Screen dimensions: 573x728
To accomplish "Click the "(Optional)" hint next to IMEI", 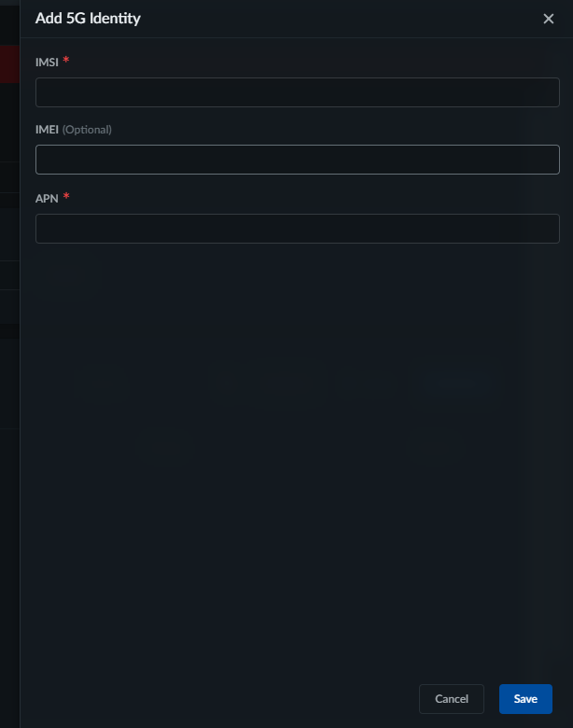I will pos(87,130).
